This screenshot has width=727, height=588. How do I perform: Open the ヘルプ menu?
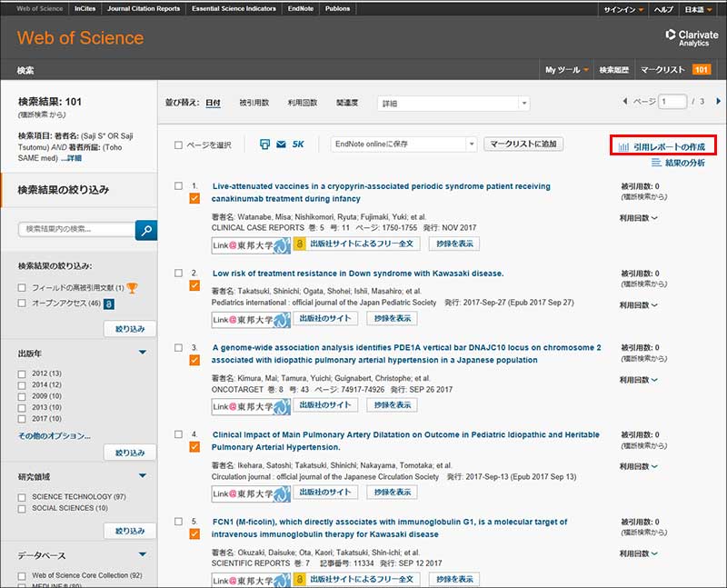pos(663,9)
